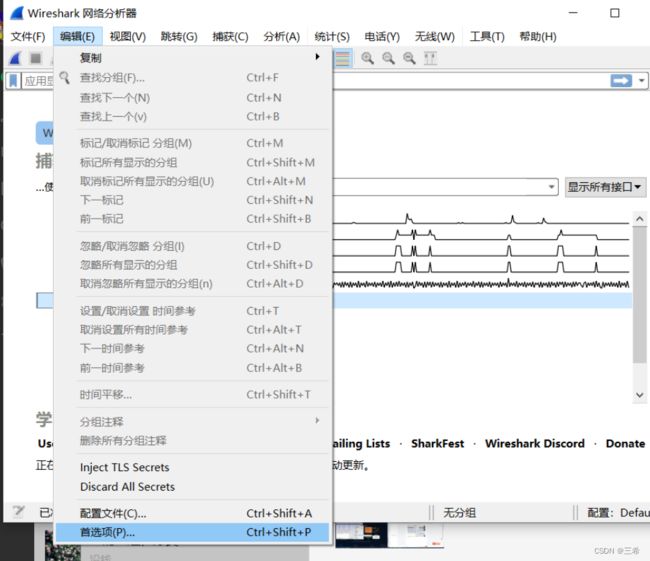
Task: Open the 工具(T) menu
Action: click(487, 37)
